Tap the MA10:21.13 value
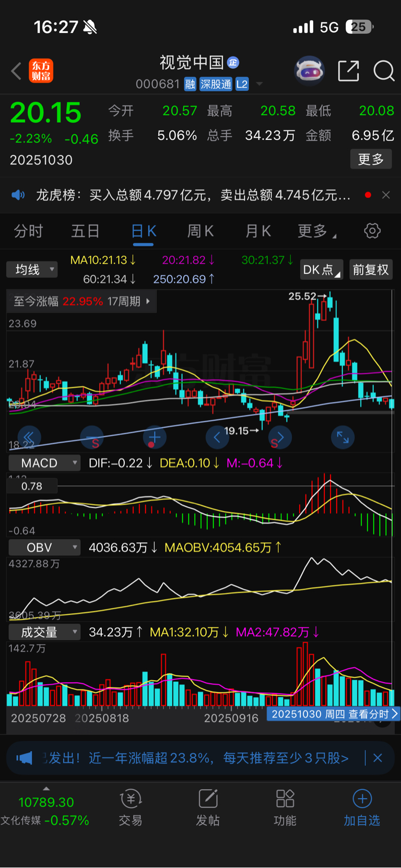This screenshot has height=868, width=401. pos(103,260)
